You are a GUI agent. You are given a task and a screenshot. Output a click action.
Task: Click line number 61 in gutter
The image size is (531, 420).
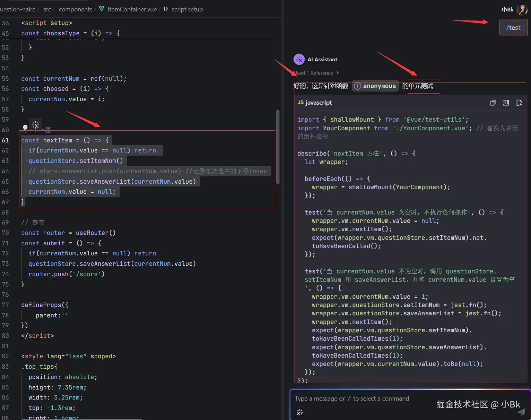6,140
